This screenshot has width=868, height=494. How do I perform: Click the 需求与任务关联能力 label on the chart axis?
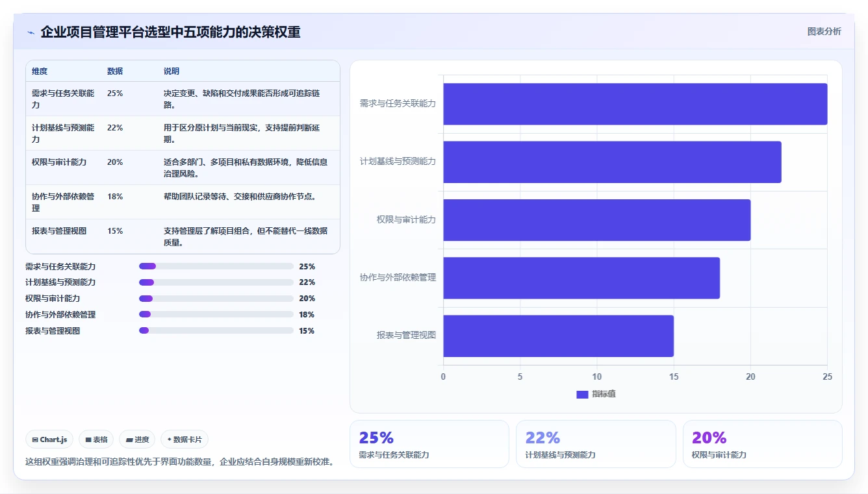(x=398, y=104)
